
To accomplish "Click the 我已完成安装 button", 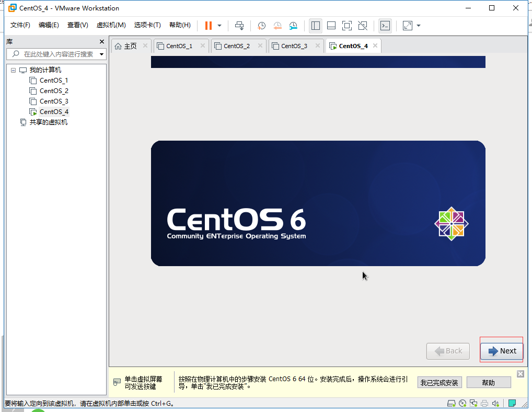I will tap(440, 383).
